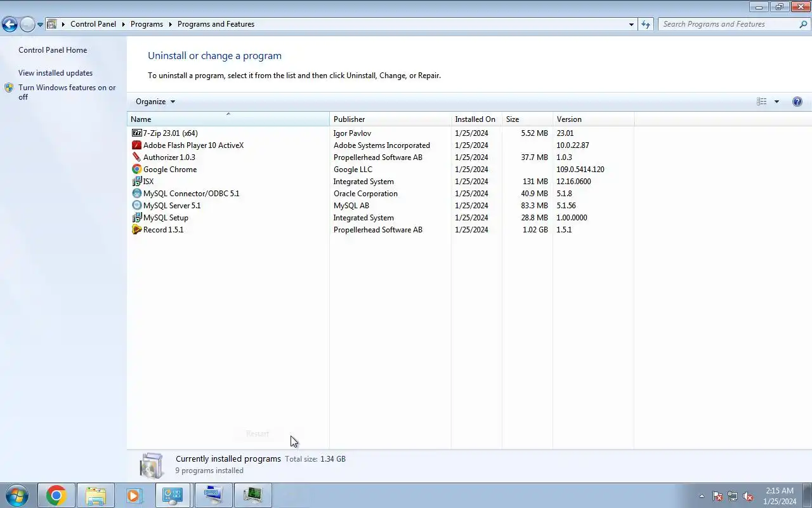Open the help question mark icon
This screenshot has height=508, width=812.
(797, 102)
